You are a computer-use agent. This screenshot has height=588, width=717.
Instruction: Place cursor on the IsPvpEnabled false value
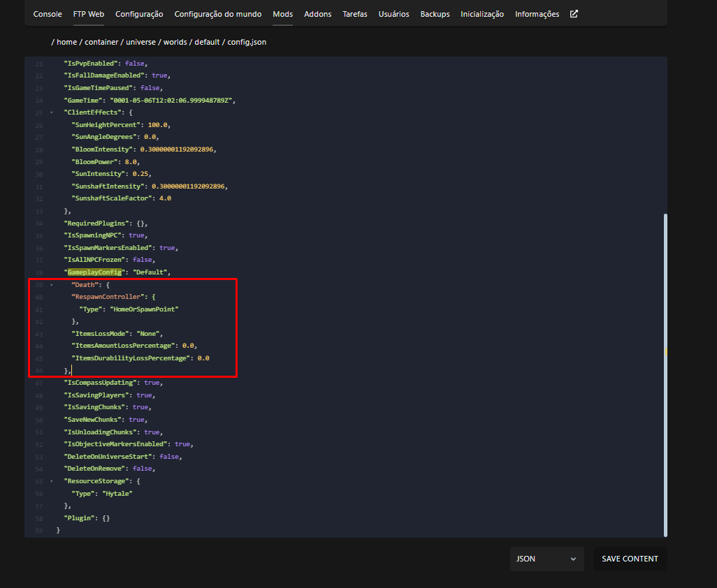coord(136,64)
